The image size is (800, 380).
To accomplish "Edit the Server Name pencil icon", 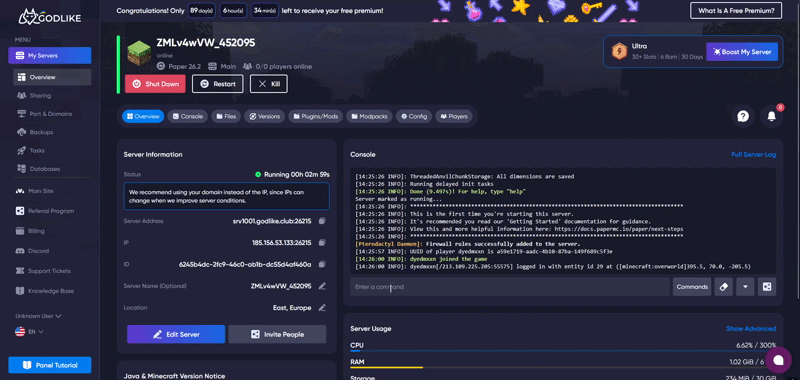I will click(322, 286).
